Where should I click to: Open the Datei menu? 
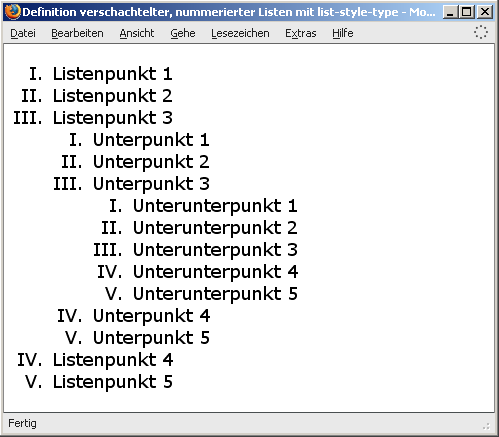pos(23,33)
